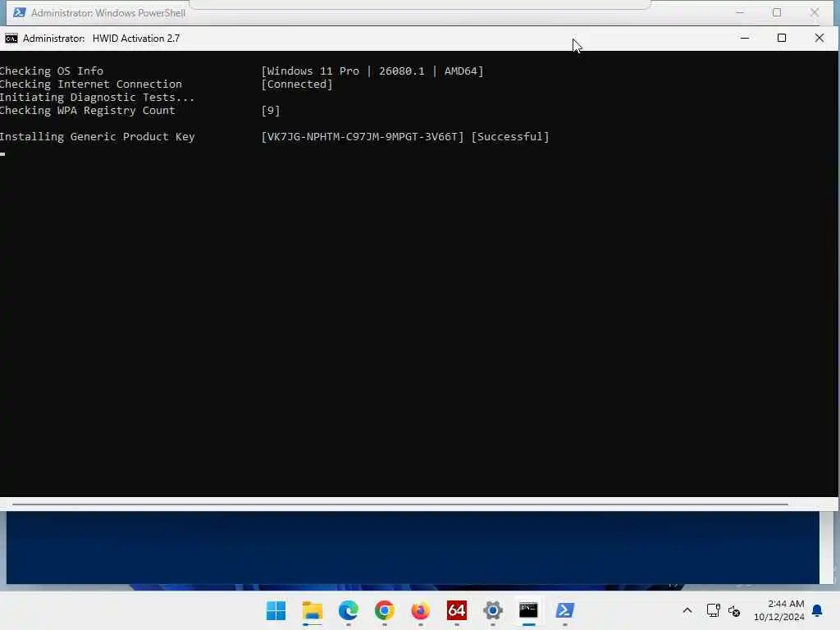This screenshot has height=630, width=840.
Task: Close the HWID Activation 2.7 window
Action: coord(819,38)
